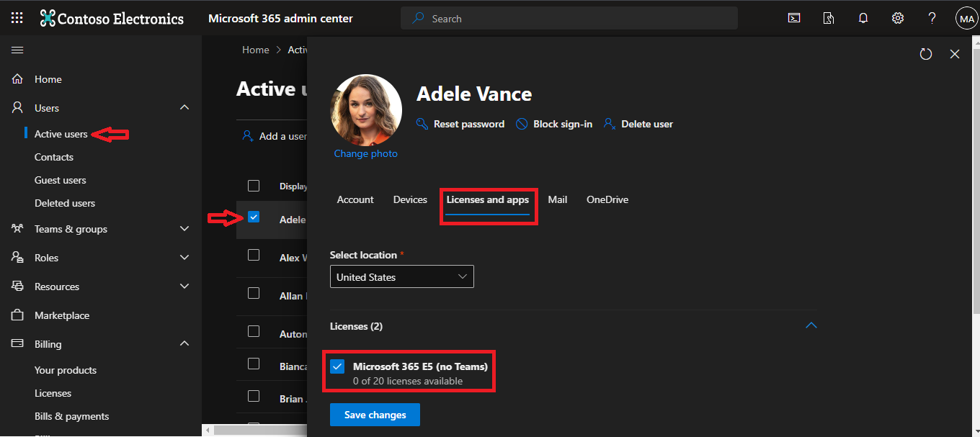Screen dimensions: 980x437
Task: Open Cloud Shell terminal icon in header
Action: [x=794, y=19]
